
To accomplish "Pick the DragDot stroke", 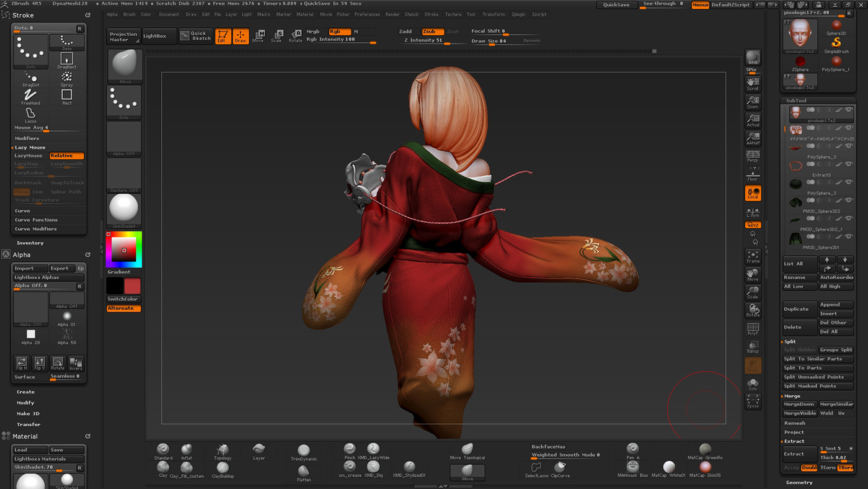I will pyautogui.click(x=30, y=79).
